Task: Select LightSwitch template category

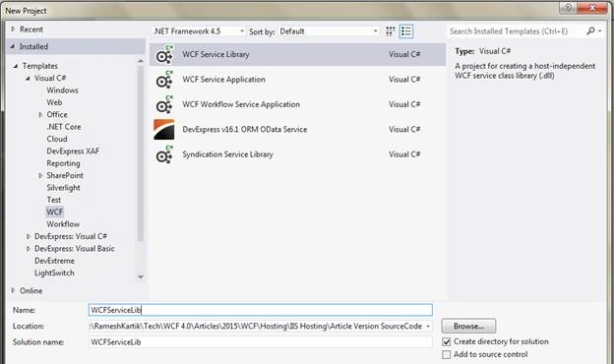Action: (54, 273)
